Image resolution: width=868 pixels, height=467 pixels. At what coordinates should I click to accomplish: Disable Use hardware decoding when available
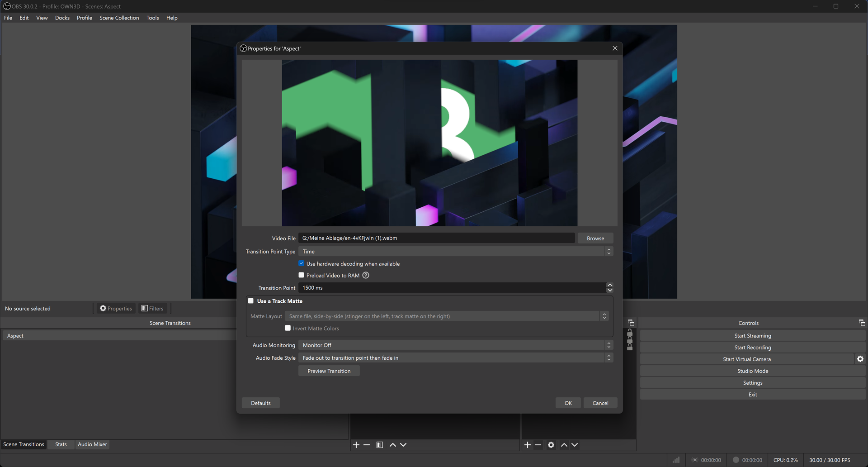coord(301,263)
